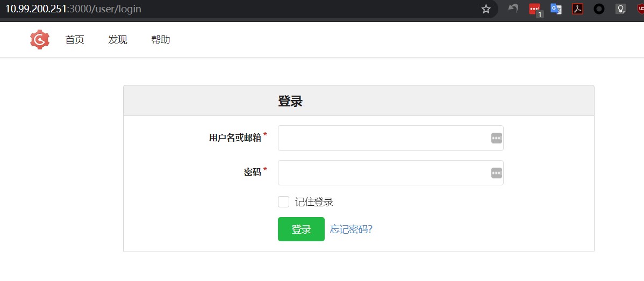Click the 忘记密码? link
The height and width of the screenshot is (281, 644).
click(351, 229)
